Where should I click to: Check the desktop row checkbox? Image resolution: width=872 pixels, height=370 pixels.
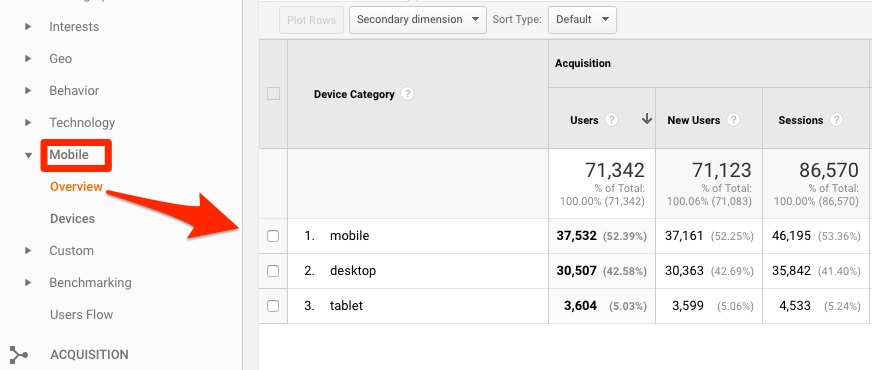tap(273, 271)
